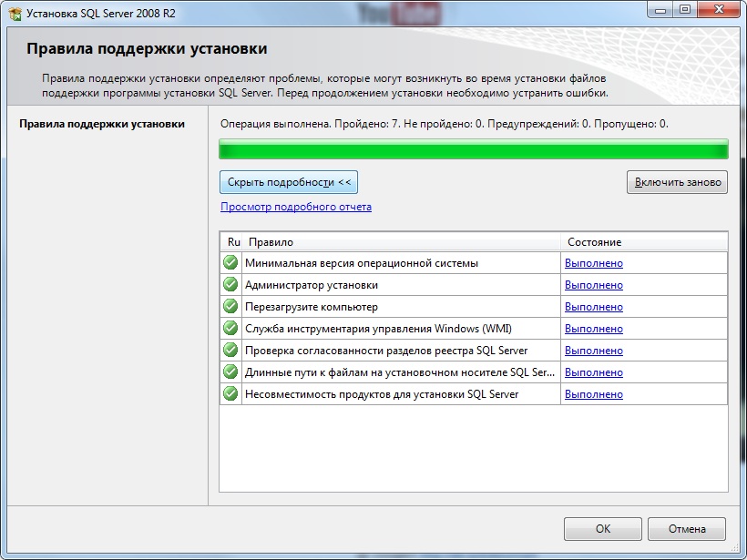Click the Ru column header
The image size is (747, 560).
pos(231,242)
